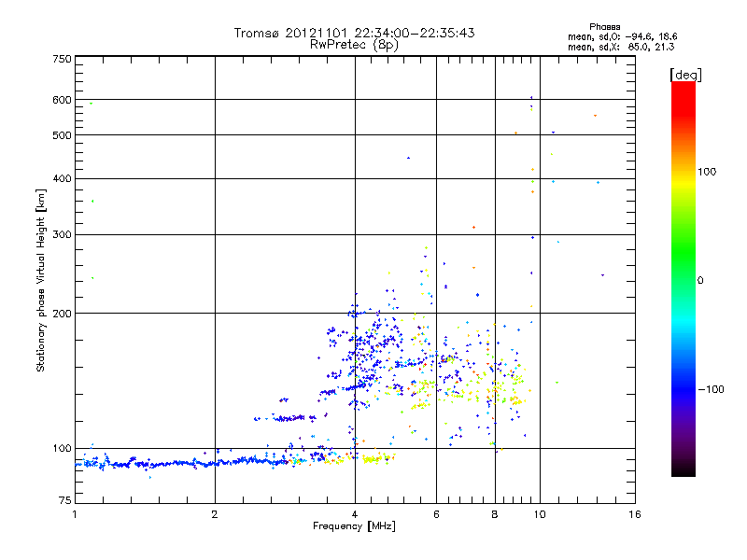The image size is (747, 560).
Task: Click the plot title 'Tromsø 20121101 22:34:00-22:35:43'
Action: point(354,33)
